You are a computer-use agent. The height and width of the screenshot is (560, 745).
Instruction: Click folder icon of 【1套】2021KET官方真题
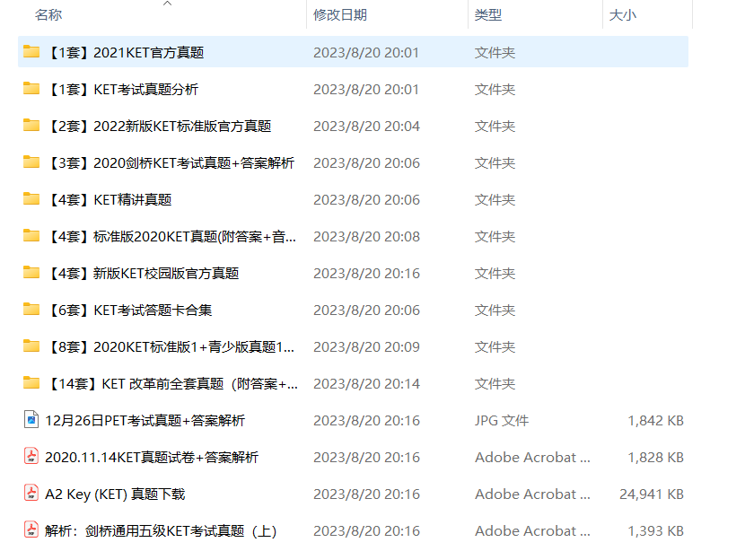[x=31, y=52]
